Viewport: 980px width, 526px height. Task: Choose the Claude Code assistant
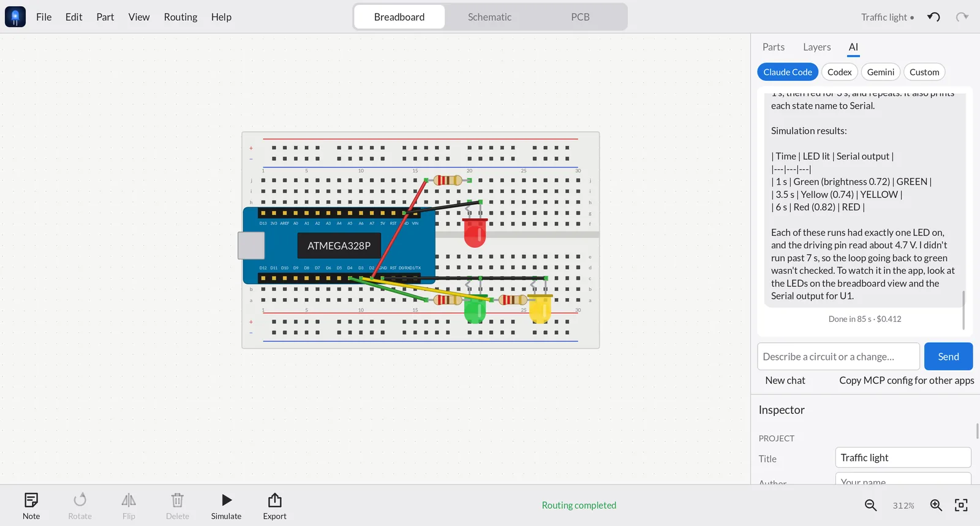(788, 72)
